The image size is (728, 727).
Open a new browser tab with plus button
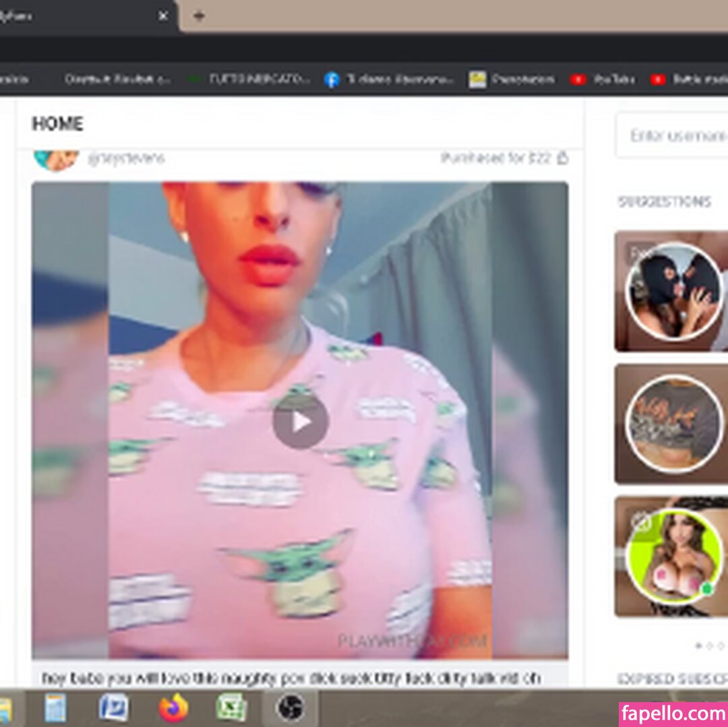tap(198, 16)
